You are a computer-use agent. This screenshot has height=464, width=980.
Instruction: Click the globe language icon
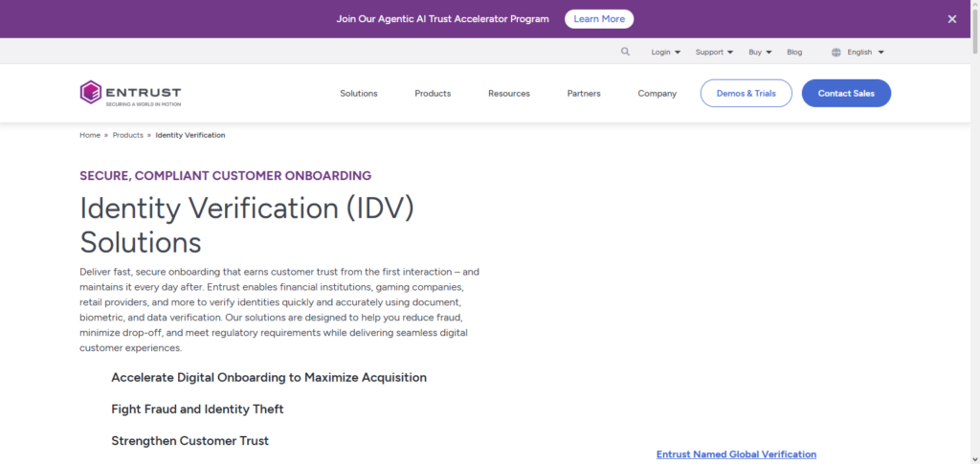click(836, 53)
